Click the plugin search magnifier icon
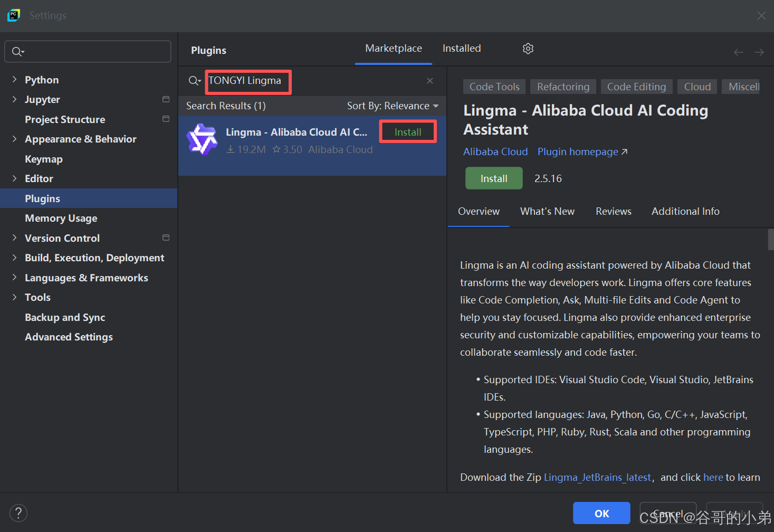The height and width of the screenshot is (532, 774). 194,81
